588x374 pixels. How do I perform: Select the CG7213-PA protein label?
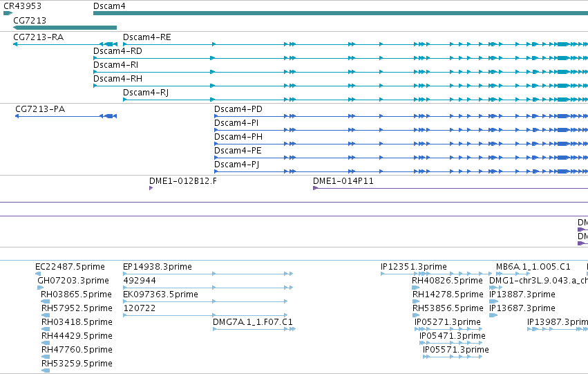pos(40,109)
